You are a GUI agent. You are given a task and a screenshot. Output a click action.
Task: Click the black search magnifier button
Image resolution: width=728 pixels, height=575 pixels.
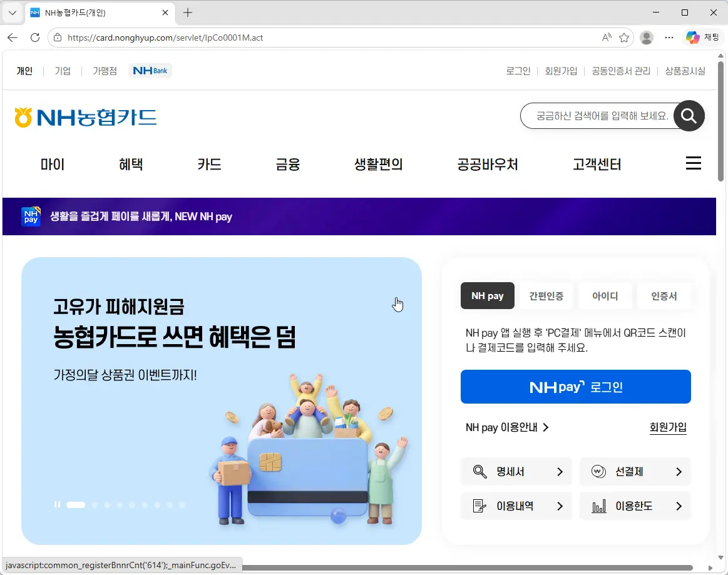689,116
